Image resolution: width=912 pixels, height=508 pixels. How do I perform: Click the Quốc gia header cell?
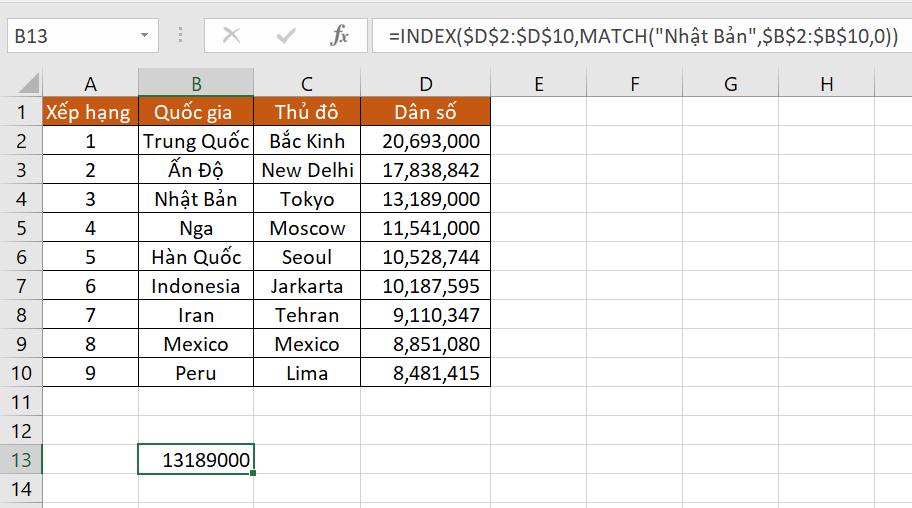point(196,112)
